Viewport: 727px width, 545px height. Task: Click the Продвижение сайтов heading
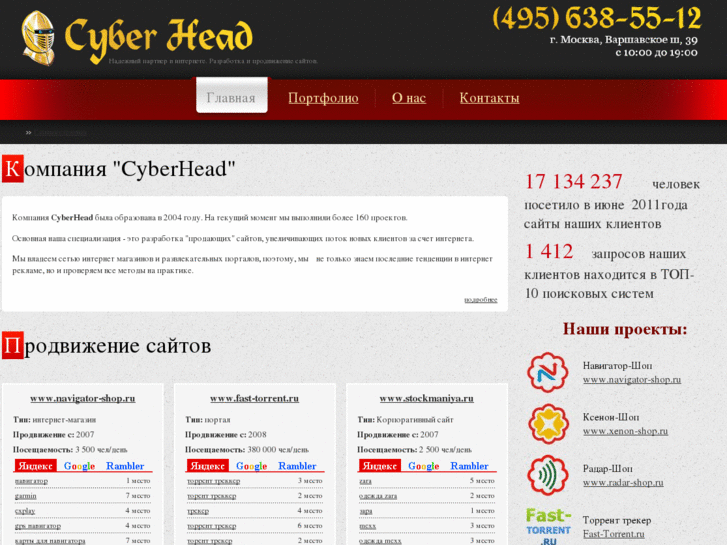(x=107, y=346)
